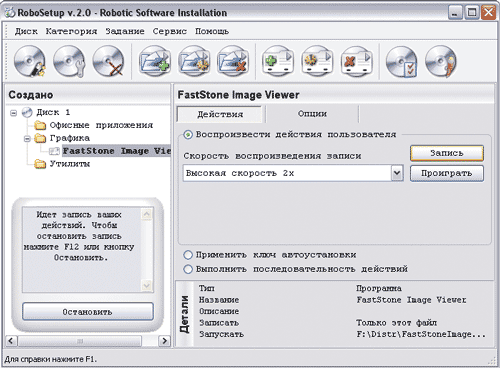The height and width of the screenshot is (368, 500).
Task: Click the last toolbar disc icon
Action: click(x=441, y=62)
